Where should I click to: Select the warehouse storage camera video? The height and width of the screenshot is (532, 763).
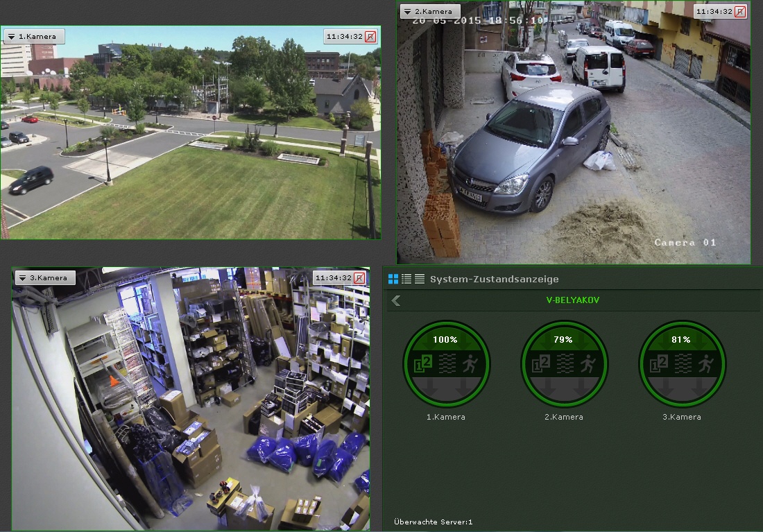[191, 399]
